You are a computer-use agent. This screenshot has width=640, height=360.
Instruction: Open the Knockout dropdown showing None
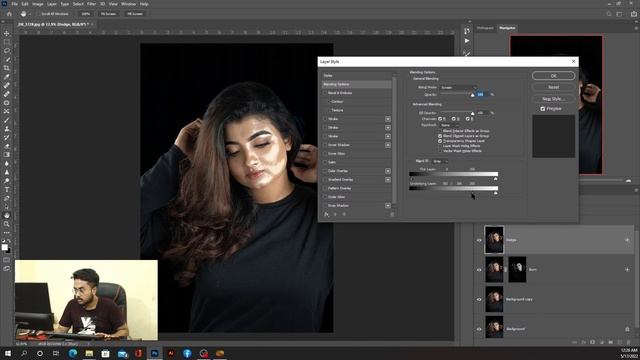click(449, 125)
